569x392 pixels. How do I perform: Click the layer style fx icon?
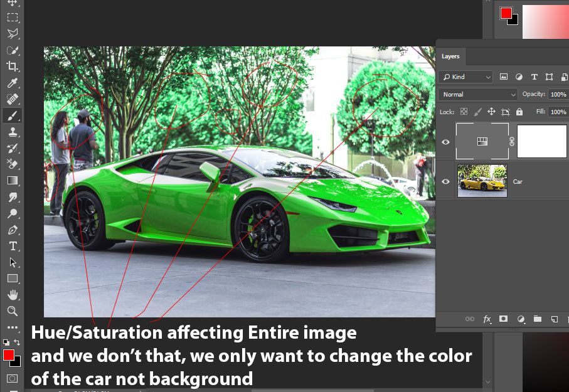pos(487,319)
